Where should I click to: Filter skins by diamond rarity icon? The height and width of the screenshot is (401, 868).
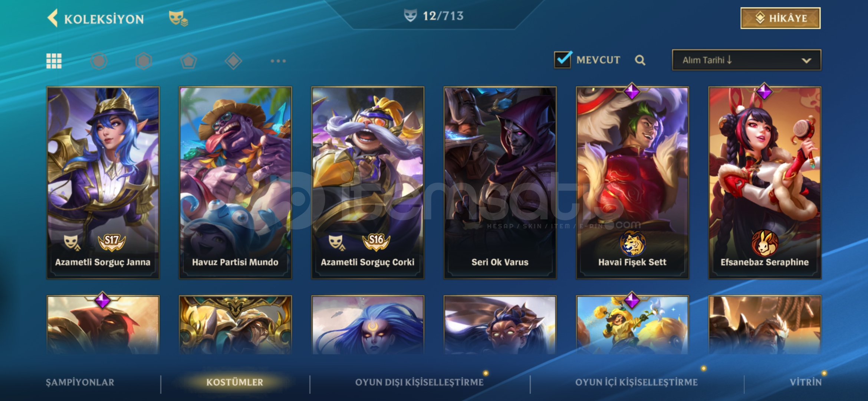pos(233,61)
